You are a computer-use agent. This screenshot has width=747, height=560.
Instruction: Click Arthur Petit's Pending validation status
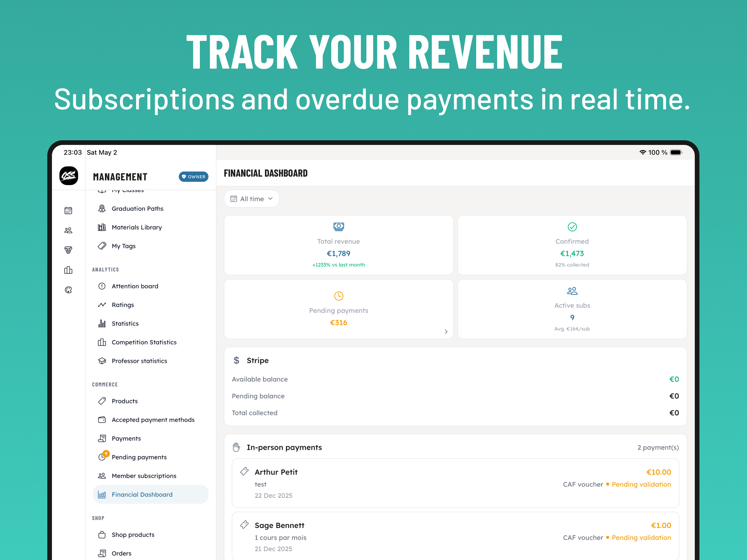(x=641, y=484)
